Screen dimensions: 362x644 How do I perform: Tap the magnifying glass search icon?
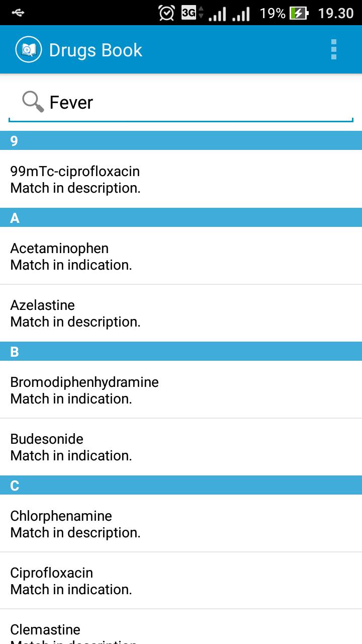[33, 102]
